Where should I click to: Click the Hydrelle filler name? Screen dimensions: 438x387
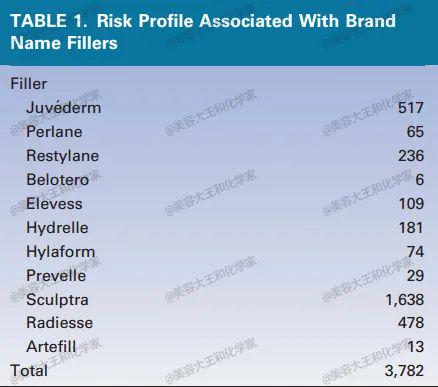click(57, 228)
